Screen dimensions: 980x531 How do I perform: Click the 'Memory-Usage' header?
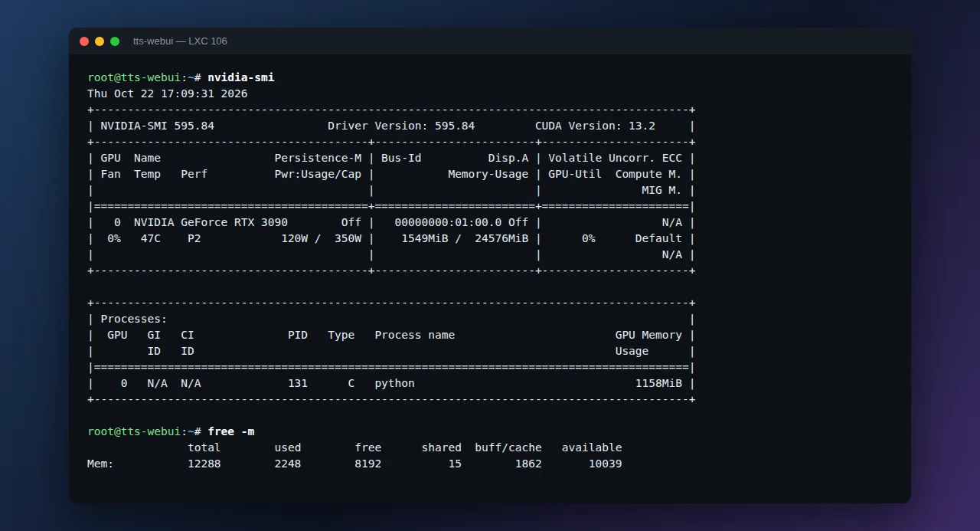coord(488,174)
